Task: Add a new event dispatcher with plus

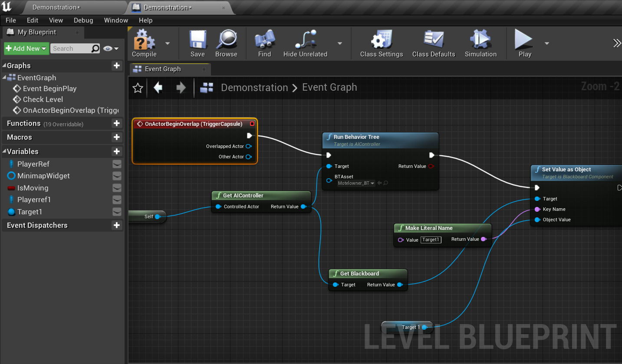Action: (117, 225)
